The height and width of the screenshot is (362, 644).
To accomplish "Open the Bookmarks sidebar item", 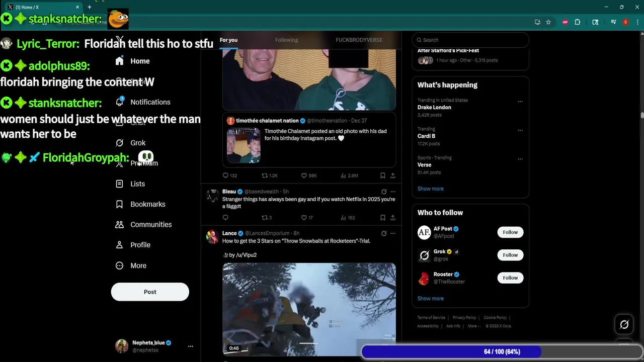I will [x=140, y=204].
